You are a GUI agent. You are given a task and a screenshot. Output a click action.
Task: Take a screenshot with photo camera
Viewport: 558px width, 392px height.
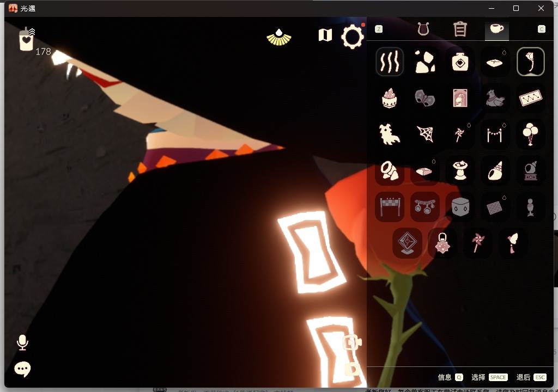click(352, 370)
